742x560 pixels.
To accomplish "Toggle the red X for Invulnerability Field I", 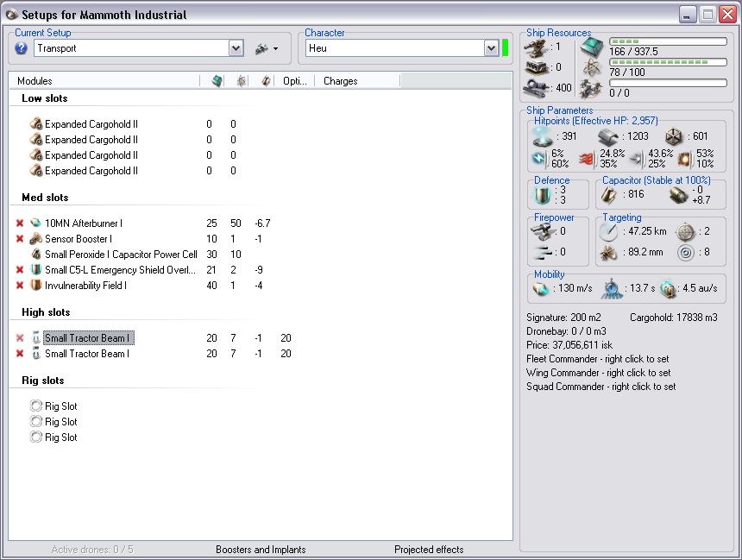I will (20, 286).
